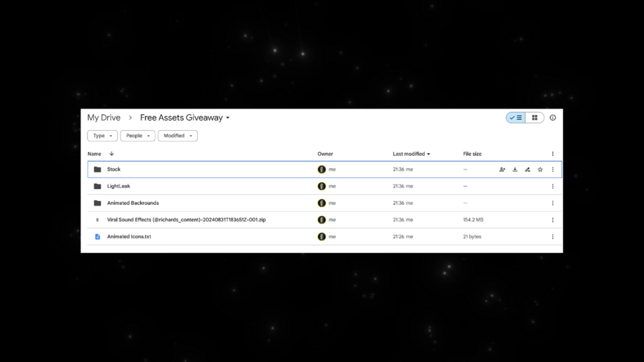Go to My Drive breadcrumb

[x=104, y=118]
